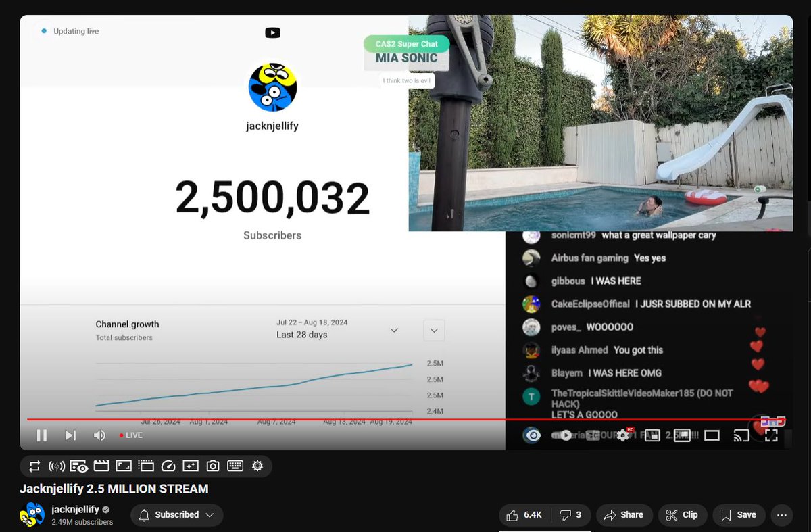Open keyboard shortcuts icon in extension toolbar
This screenshot has width=811, height=532.
tap(235, 466)
